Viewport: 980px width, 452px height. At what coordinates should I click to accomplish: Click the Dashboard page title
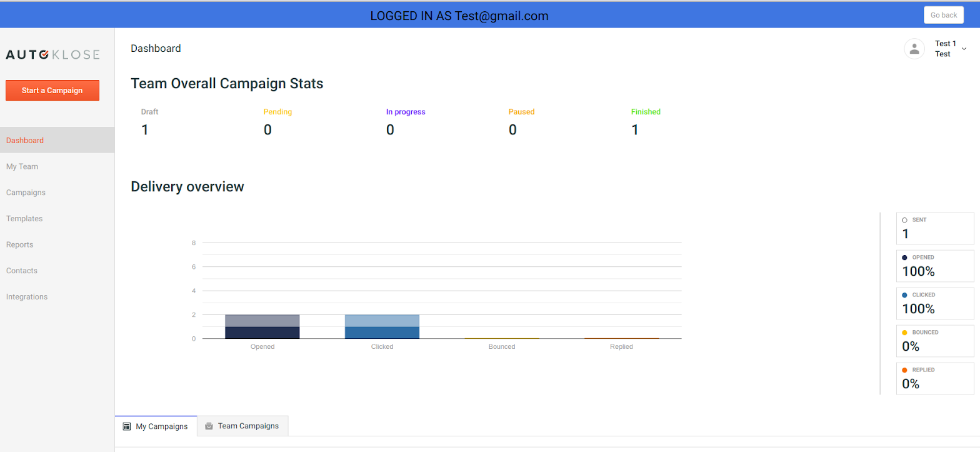point(156,48)
